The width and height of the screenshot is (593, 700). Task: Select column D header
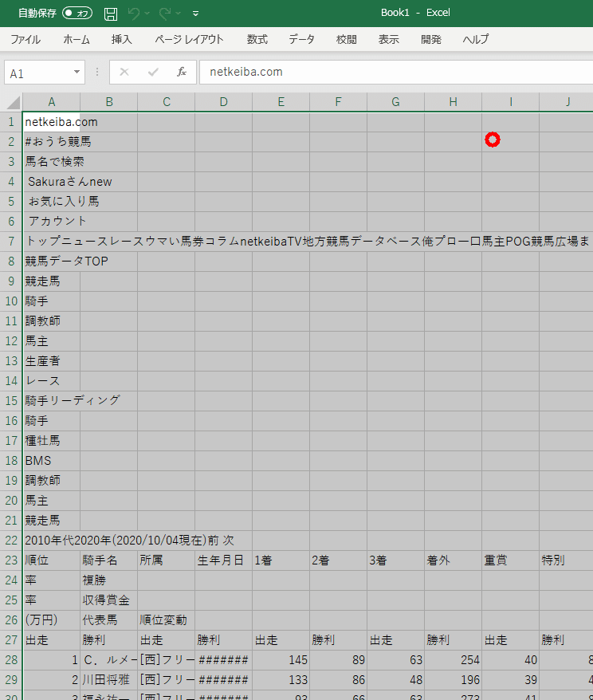point(223,102)
